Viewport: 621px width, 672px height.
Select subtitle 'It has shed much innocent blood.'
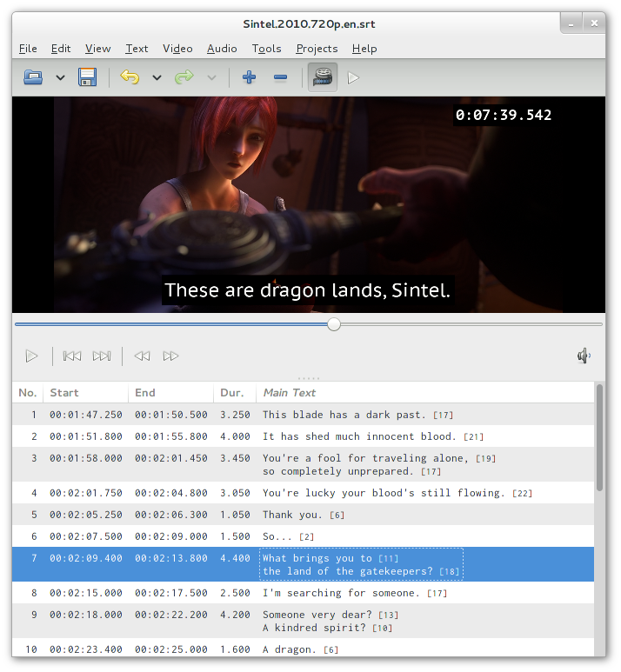tap(303, 436)
